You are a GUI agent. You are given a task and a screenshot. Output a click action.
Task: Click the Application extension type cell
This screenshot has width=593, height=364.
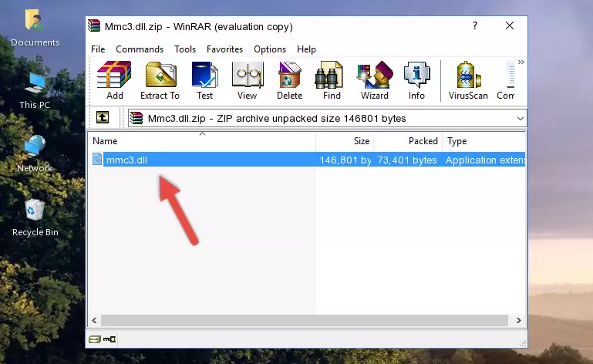pos(485,160)
